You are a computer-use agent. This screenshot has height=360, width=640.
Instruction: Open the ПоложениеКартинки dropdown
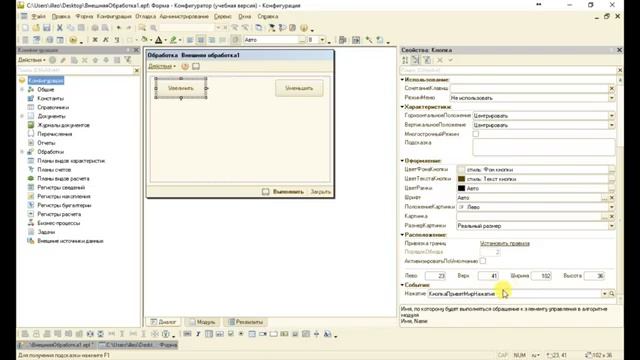[611, 207]
